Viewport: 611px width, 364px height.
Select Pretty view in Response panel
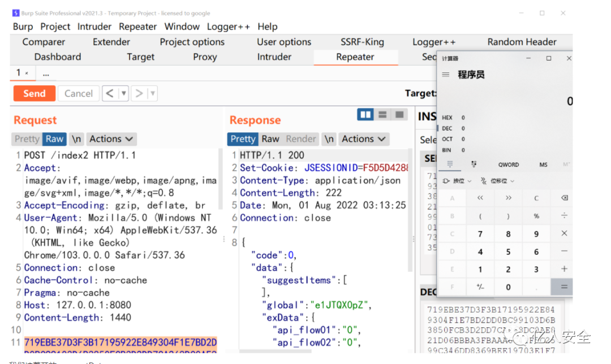click(243, 139)
